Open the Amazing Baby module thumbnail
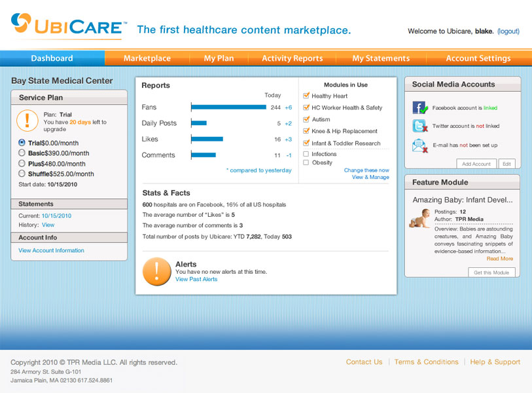Image resolution: width=532 pixels, height=393 pixels. (x=419, y=219)
